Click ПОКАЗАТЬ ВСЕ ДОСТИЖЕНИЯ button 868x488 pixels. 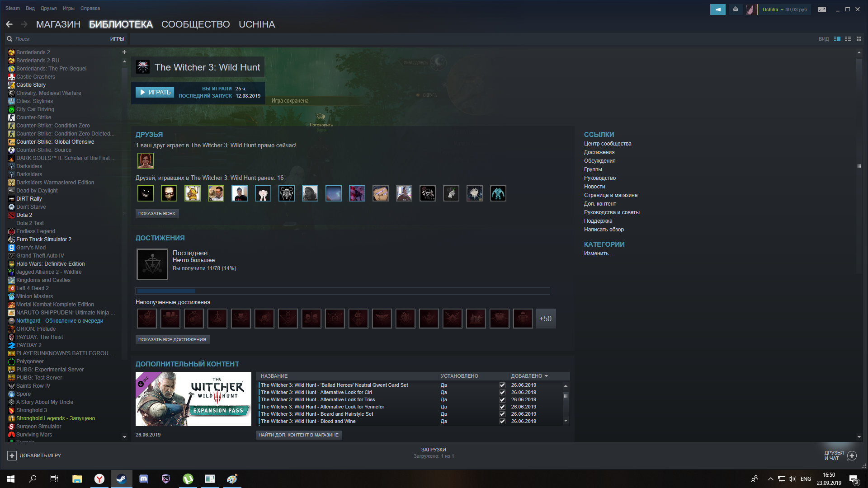172,339
